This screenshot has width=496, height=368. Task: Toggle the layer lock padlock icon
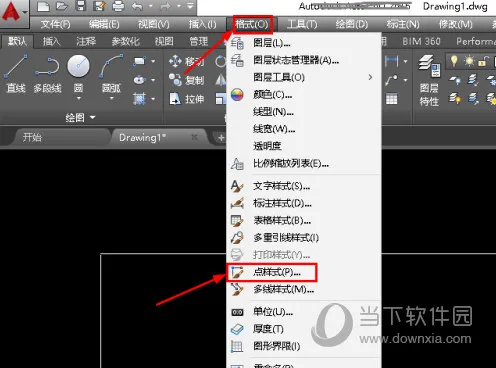483,61
